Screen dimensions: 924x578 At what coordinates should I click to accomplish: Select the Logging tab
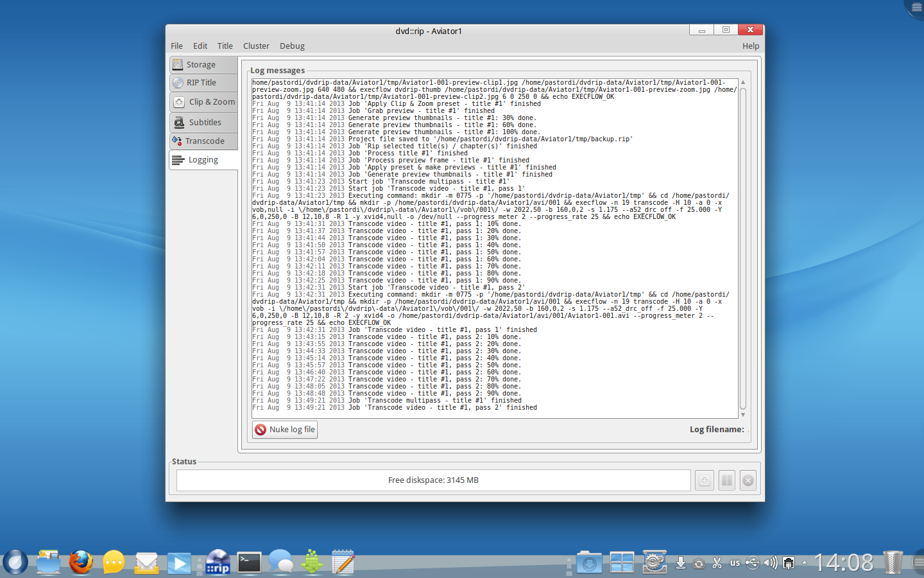click(x=203, y=160)
